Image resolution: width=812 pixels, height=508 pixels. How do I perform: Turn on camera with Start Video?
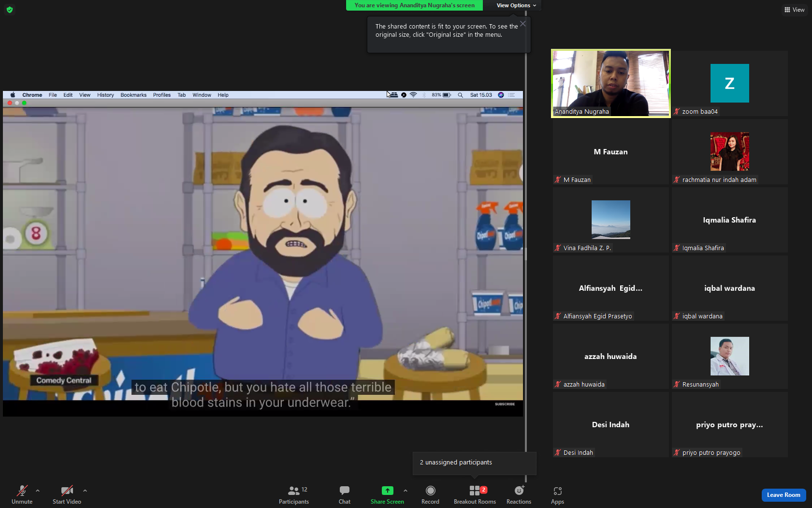67,494
